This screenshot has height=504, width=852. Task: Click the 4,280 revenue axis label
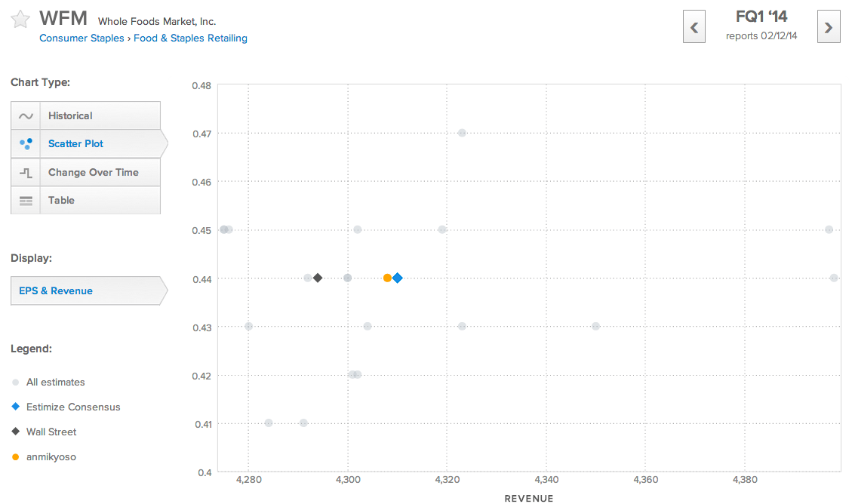click(x=249, y=480)
